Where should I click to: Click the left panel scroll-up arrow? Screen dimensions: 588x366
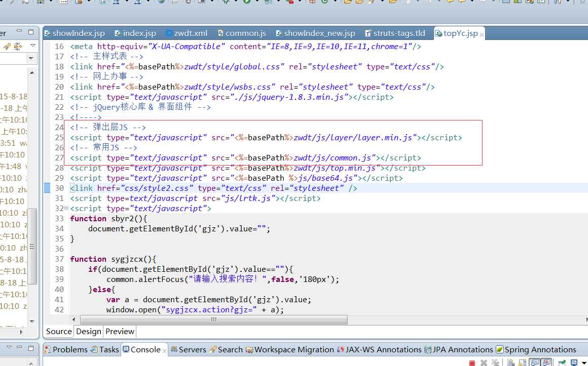point(32,73)
